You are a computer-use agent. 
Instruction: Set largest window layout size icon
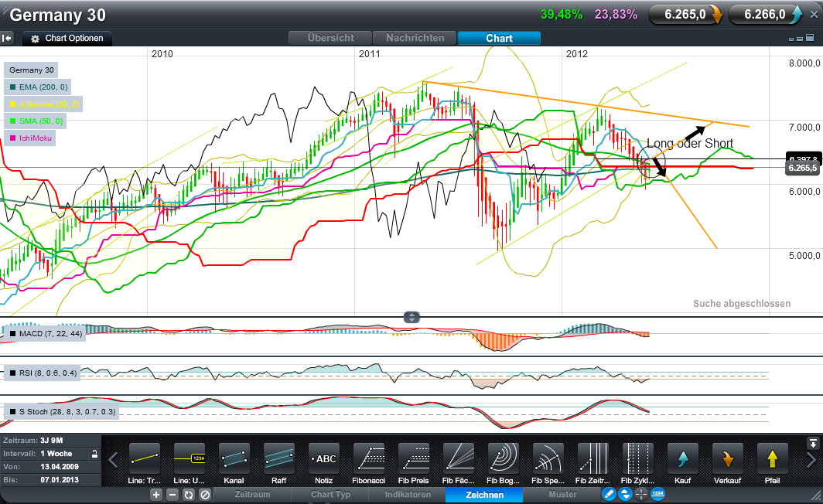809,39
